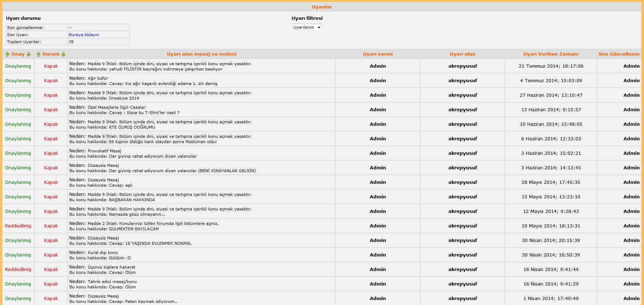
Task: Click reason 'Özel Mesajlarla İlgili Cezalar'
Action: pyautogui.click(x=116, y=107)
